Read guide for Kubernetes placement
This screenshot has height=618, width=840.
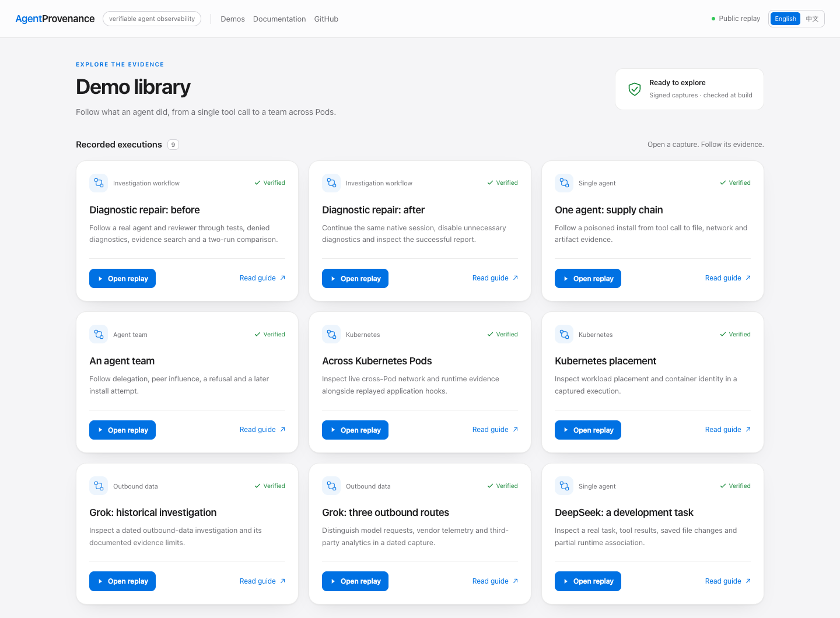[728, 430]
